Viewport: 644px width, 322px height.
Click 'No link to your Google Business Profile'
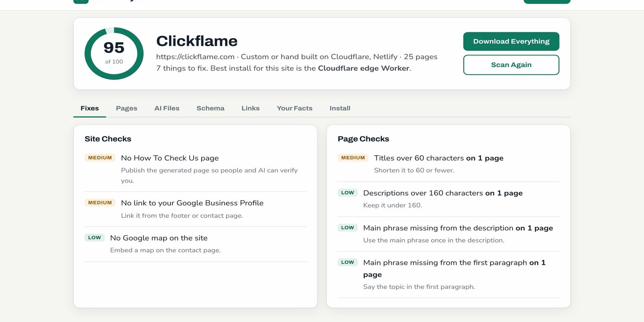[192, 203]
